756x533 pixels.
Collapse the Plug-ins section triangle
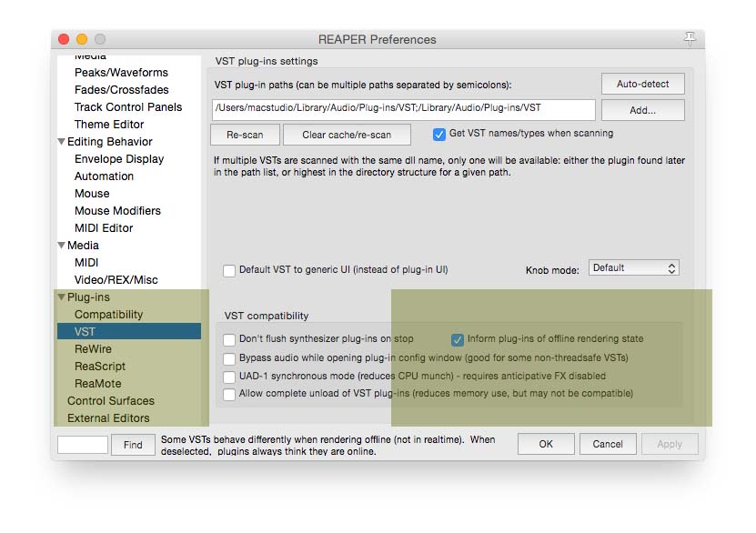(x=61, y=297)
